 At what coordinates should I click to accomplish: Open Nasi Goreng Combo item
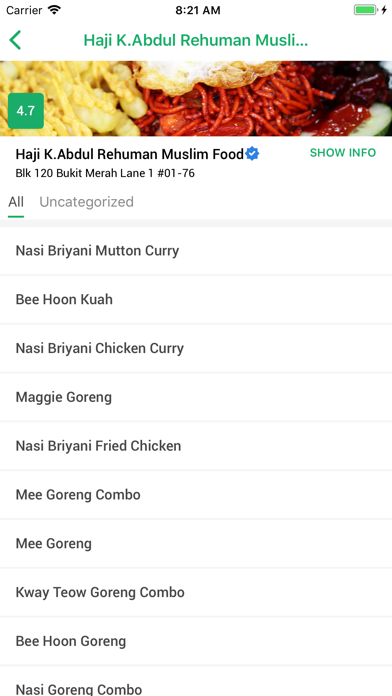(196, 681)
